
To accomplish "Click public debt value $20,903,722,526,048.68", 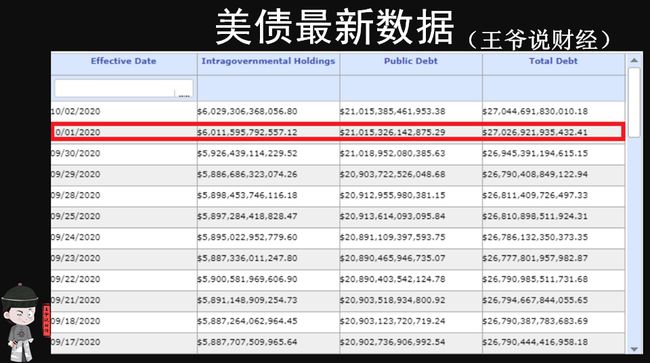I will (393, 174).
